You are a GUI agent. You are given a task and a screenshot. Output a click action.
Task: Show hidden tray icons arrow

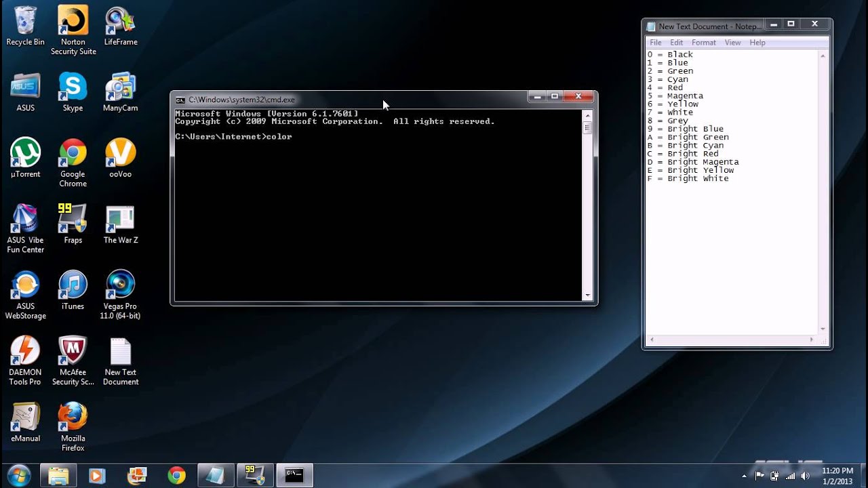[x=744, y=476]
